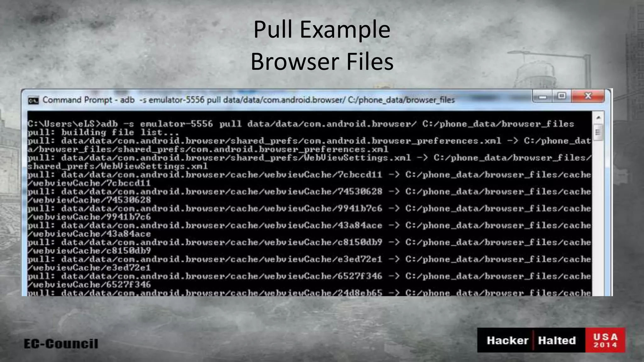Screen dimensions: 644x362
Task: Grab the vertical scrollbar thumb
Action: point(598,133)
